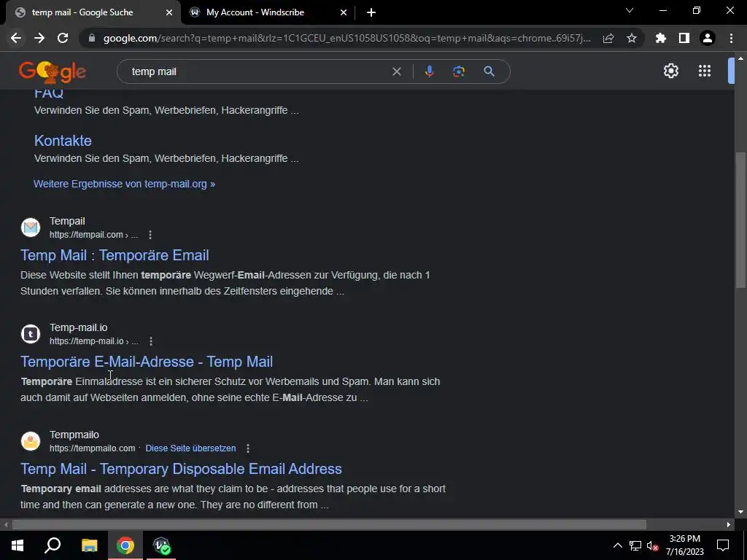Viewport: 747px width, 560px height.
Task: Go to Google home via the logo
Action: click(x=53, y=71)
